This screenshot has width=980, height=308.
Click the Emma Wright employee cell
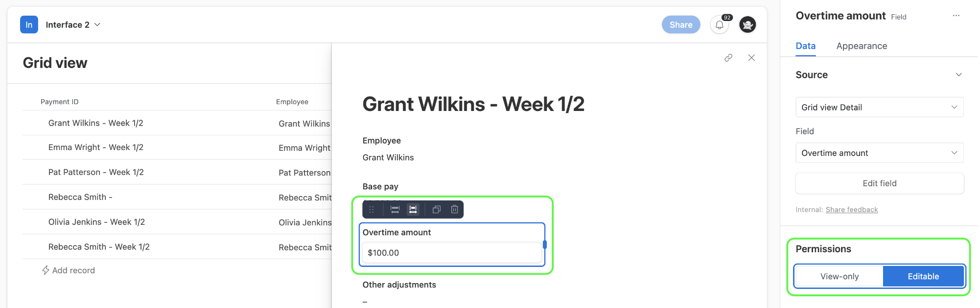coord(304,148)
